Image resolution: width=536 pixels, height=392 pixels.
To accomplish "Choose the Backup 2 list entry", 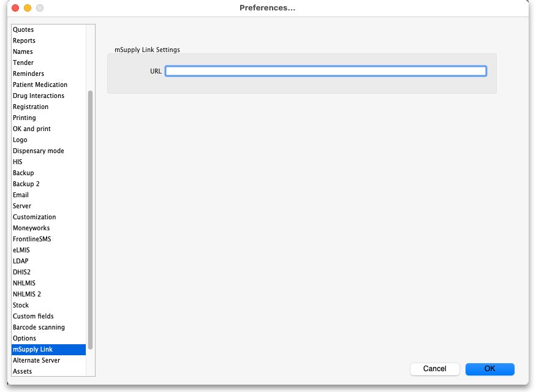I will (x=26, y=184).
